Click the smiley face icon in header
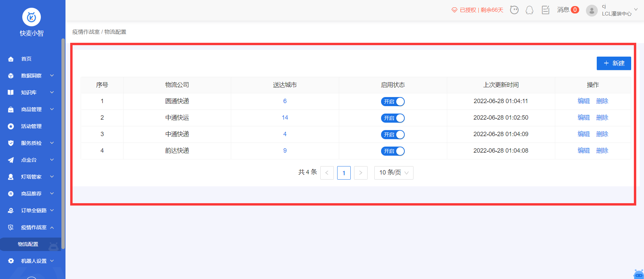The image size is (644, 279). pos(514,10)
